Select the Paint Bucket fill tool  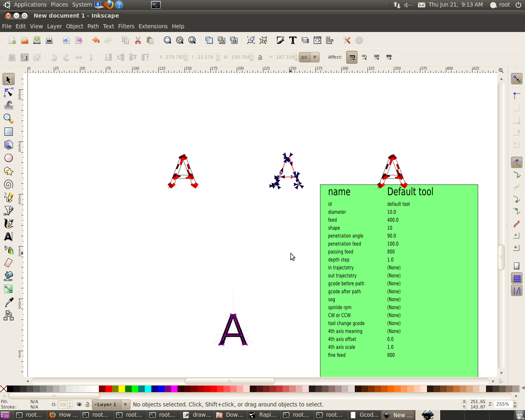9,276
